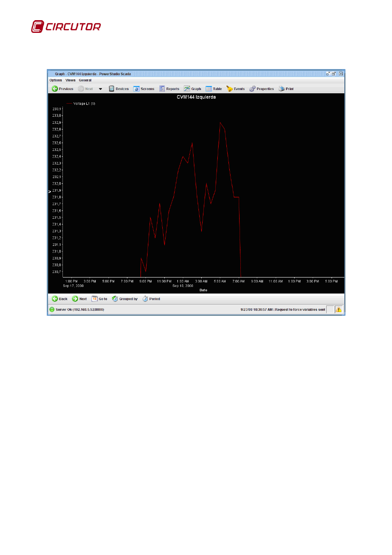Click the green Next period arrow
The width and height of the screenshot is (392, 555).
coord(75,299)
